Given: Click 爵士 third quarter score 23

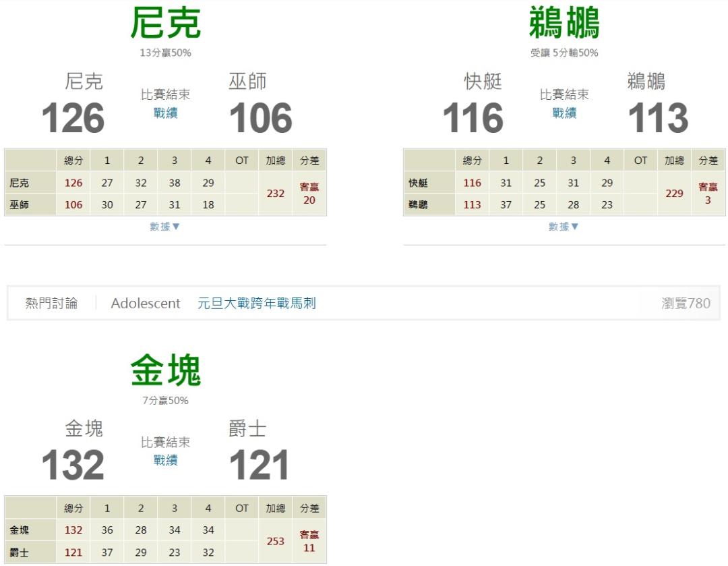Looking at the screenshot, I should (175, 552).
